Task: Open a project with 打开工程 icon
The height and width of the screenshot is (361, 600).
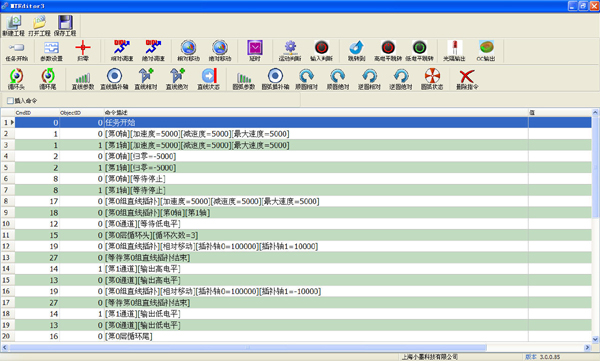Action: [x=39, y=26]
